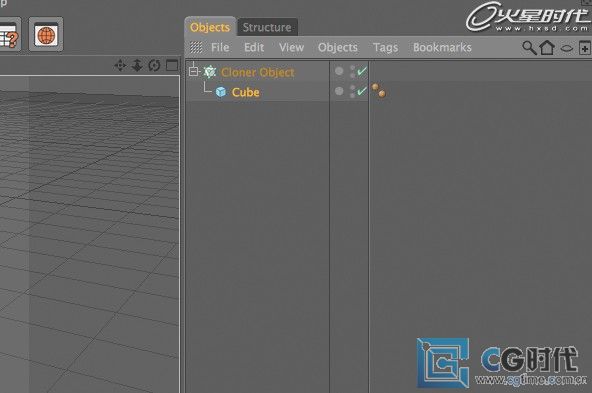
Task: Toggle the Cube layer dot
Action: point(339,91)
